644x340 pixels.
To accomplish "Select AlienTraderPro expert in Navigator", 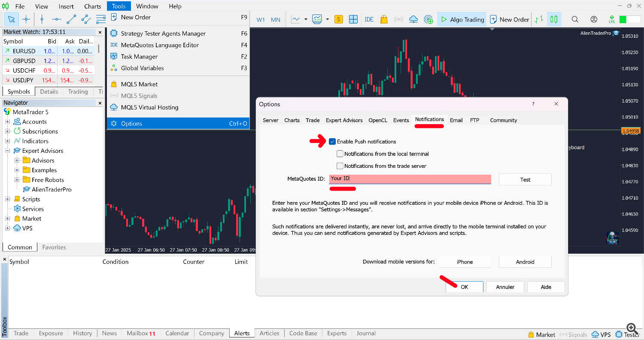I will [x=52, y=189].
